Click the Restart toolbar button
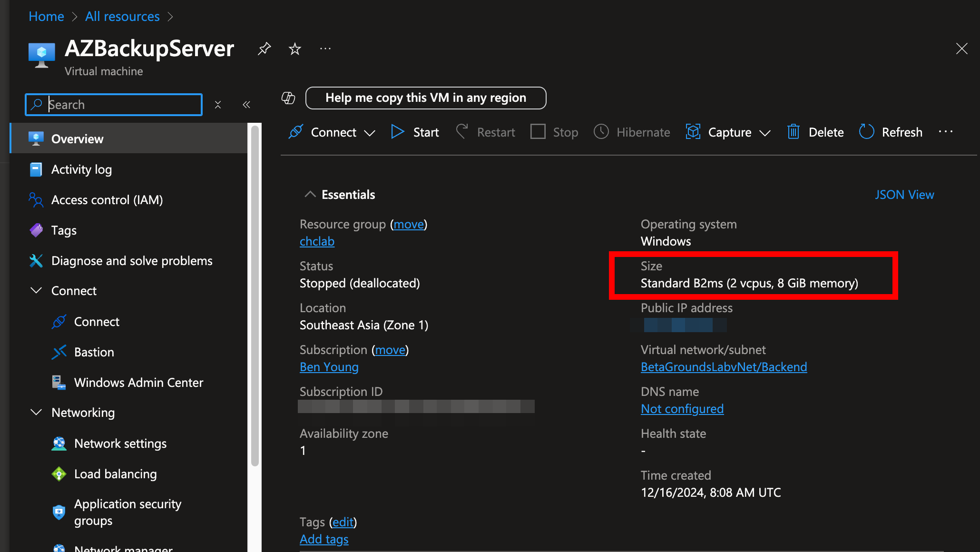Image resolution: width=980 pixels, height=552 pixels. 485,132
